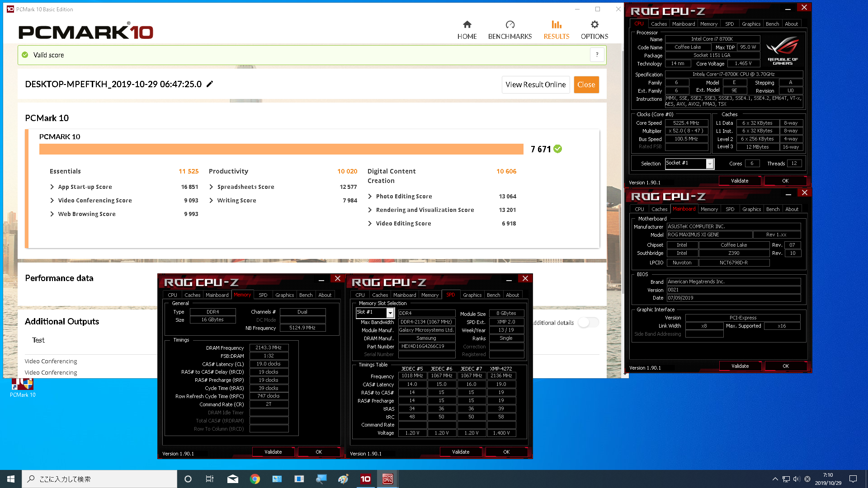Click the green check next to 7 671

[558, 149]
